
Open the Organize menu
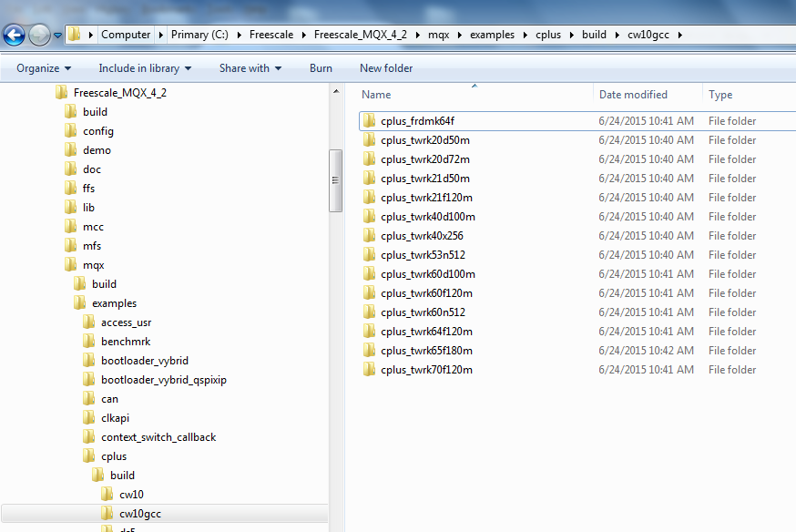[44, 68]
